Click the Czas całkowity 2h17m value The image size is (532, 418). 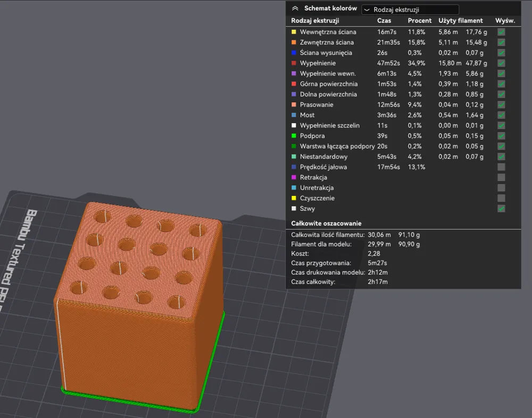pos(378,282)
